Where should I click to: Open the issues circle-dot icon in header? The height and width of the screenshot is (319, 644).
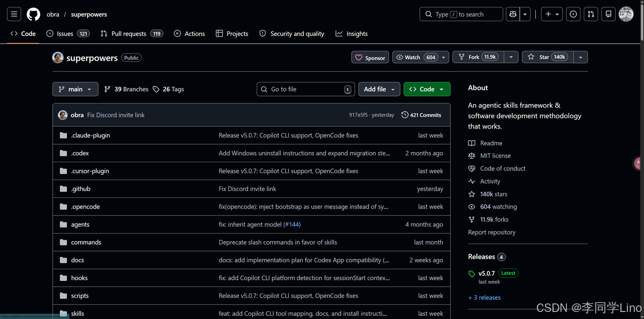coord(573,14)
